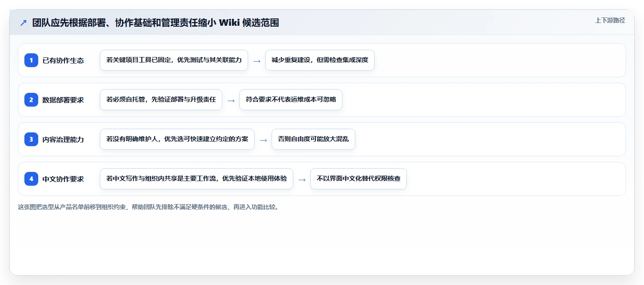Click the arrow icon beside the main title
644x285 pixels.
[23, 23]
